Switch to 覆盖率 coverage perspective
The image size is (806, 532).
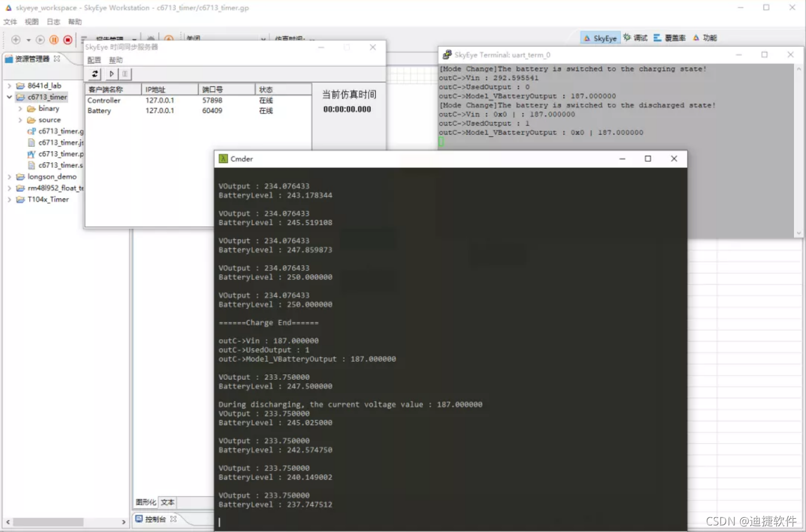pyautogui.click(x=669, y=38)
